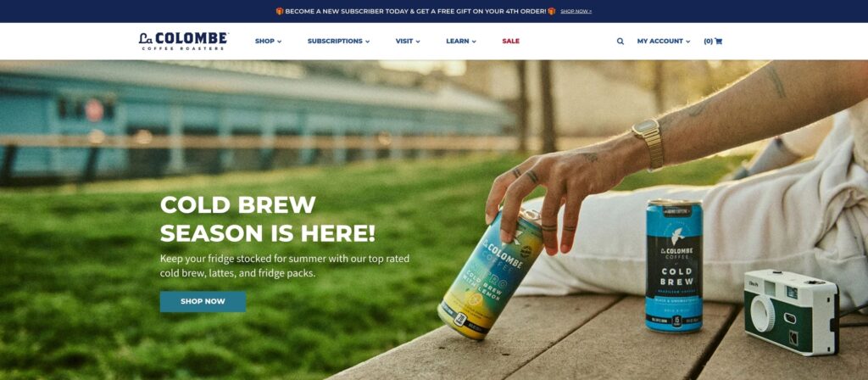Screen dimensions: 868x380
Task: Click the Cold Brew Season headline
Action: 267,219
